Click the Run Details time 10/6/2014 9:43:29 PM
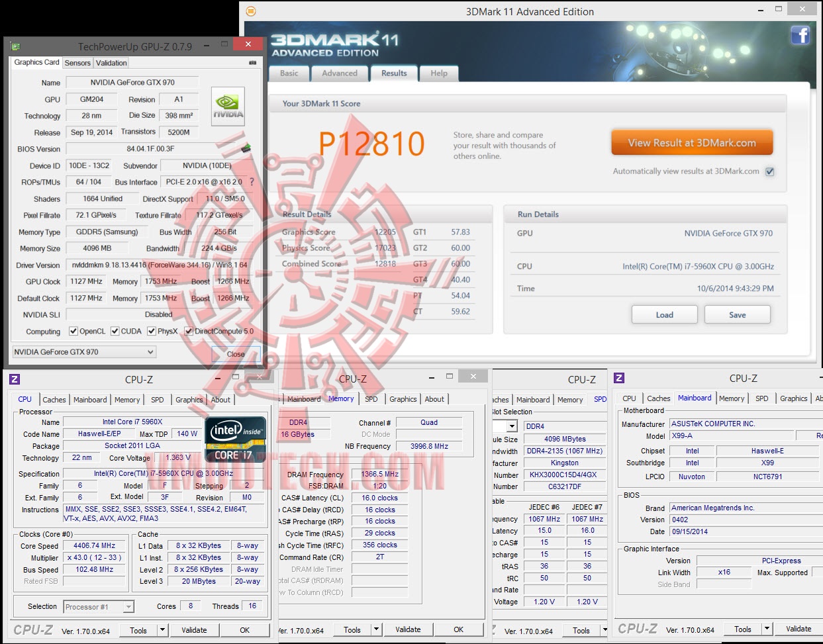This screenshot has height=644, width=823. click(735, 289)
